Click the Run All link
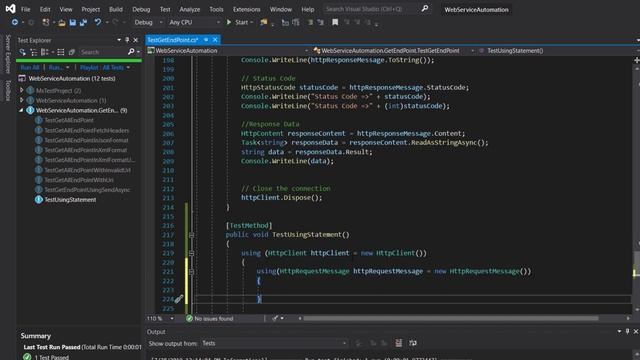The height and width of the screenshot is (360, 640). point(30,67)
